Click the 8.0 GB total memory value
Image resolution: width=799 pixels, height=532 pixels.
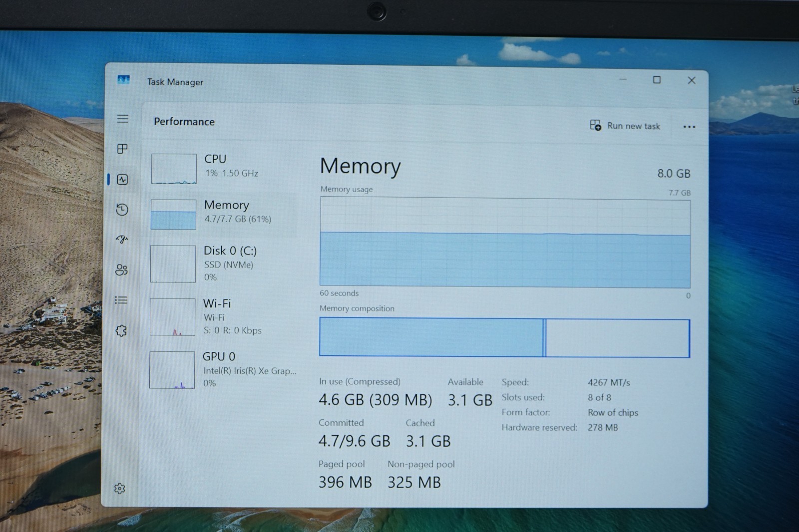[674, 174]
